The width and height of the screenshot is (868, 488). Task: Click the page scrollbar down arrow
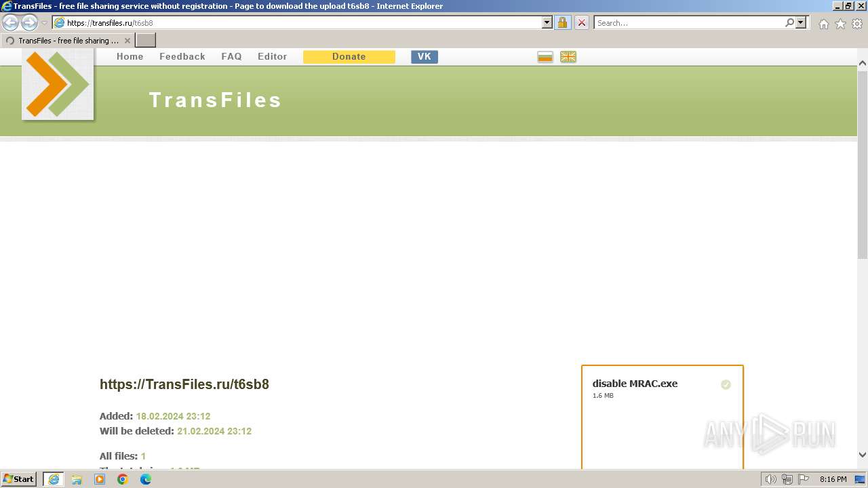click(x=863, y=455)
